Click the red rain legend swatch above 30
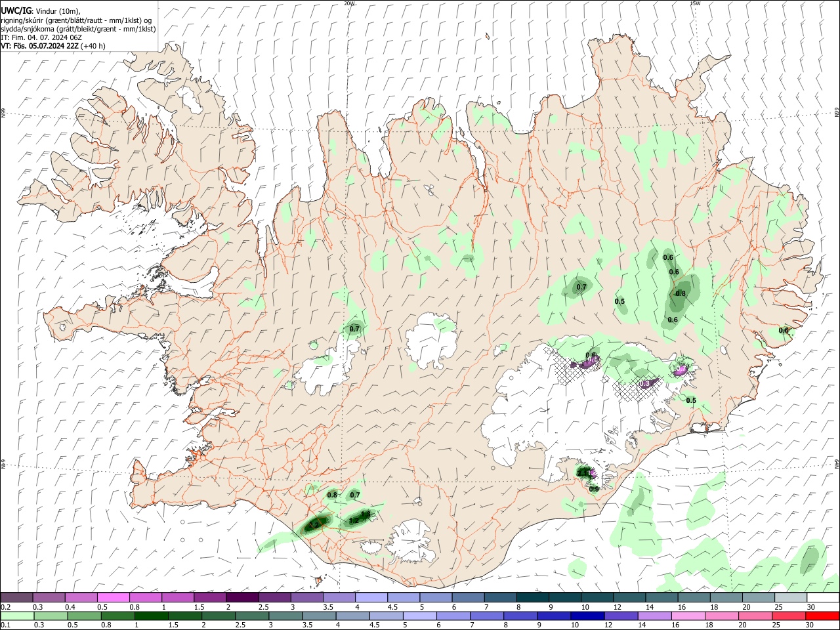Viewport: 840px width, 630px height. (x=822, y=616)
